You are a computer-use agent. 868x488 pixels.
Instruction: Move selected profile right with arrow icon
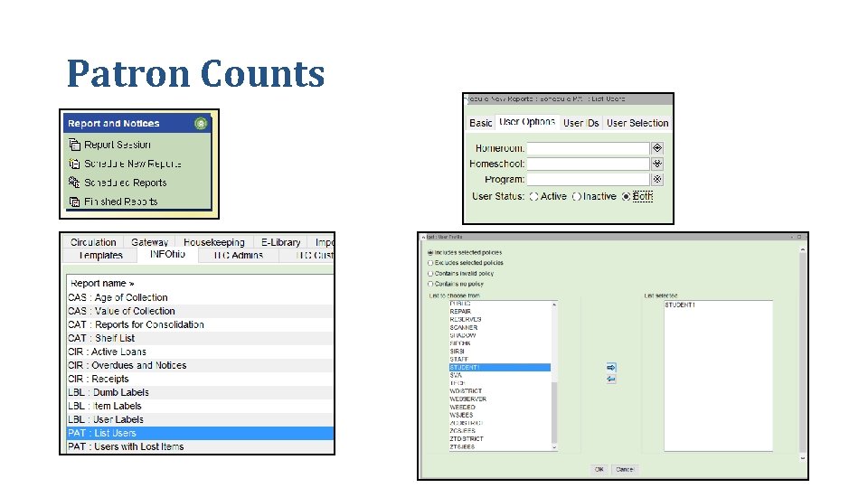pyautogui.click(x=611, y=368)
